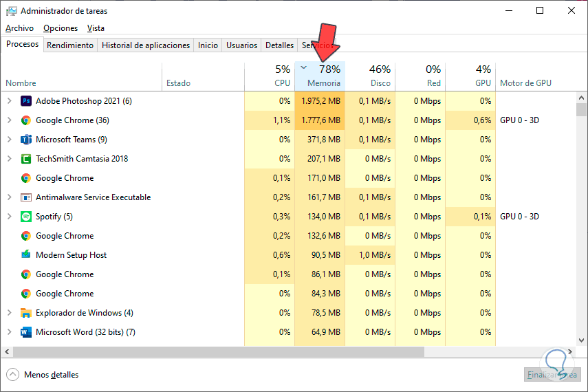The height and width of the screenshot is (392, 588).
Task: Expand the Adobe Photoshop 2021 process group
Action: pyautogui.click(x=9, y=101)
